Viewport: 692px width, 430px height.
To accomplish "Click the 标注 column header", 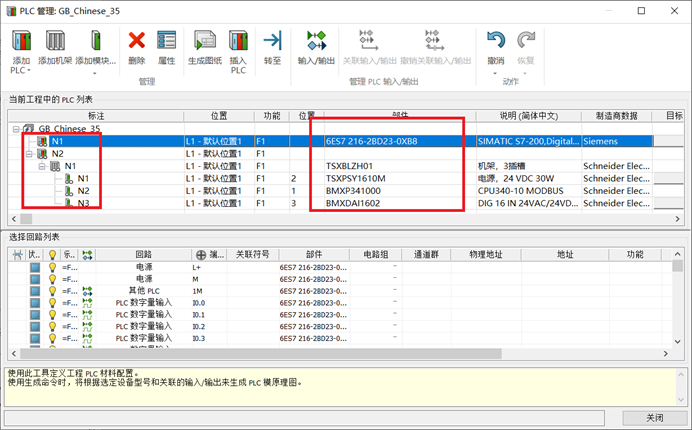I will click(96, 116).
